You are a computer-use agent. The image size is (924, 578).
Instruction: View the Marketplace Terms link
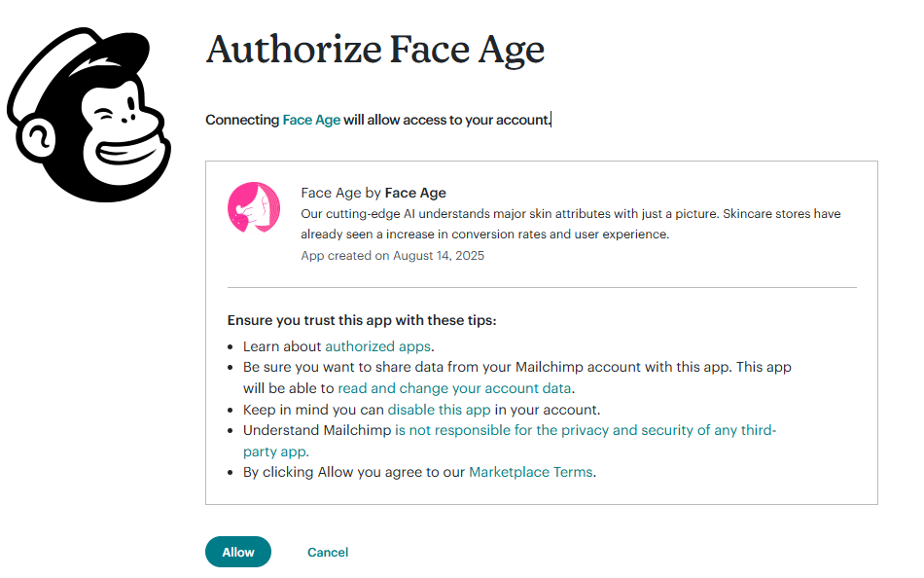tap(530, 472)
